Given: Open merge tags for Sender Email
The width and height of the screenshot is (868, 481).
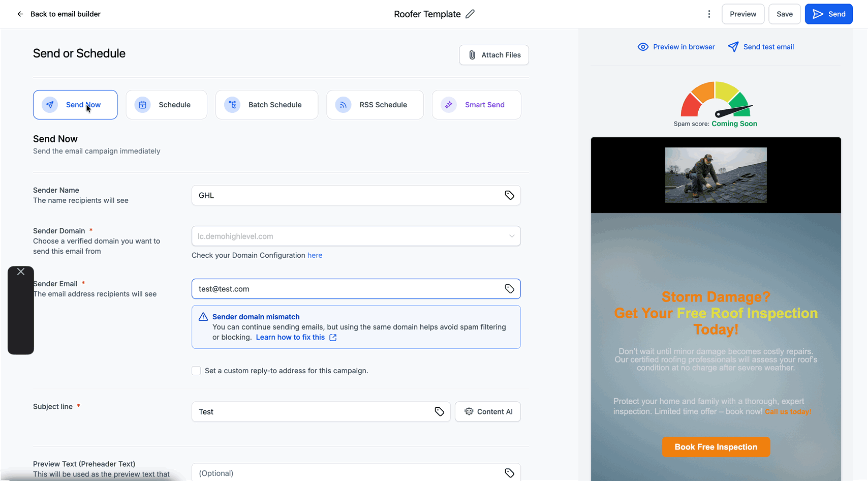Looking at the screenshot, I should [x=509, y=289].
